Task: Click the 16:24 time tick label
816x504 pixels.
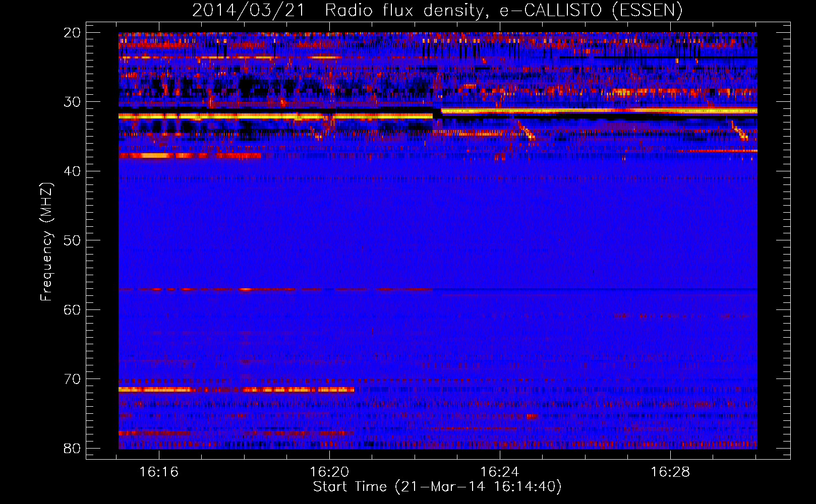Action: 500,472
